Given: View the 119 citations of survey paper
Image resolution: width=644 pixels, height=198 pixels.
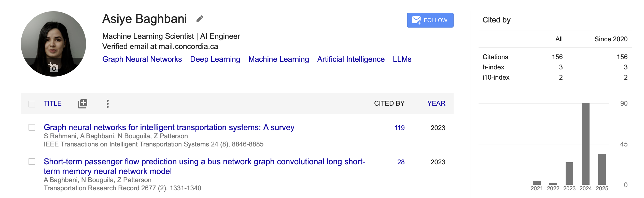Looking at the screenshot, I should point(399,128).
